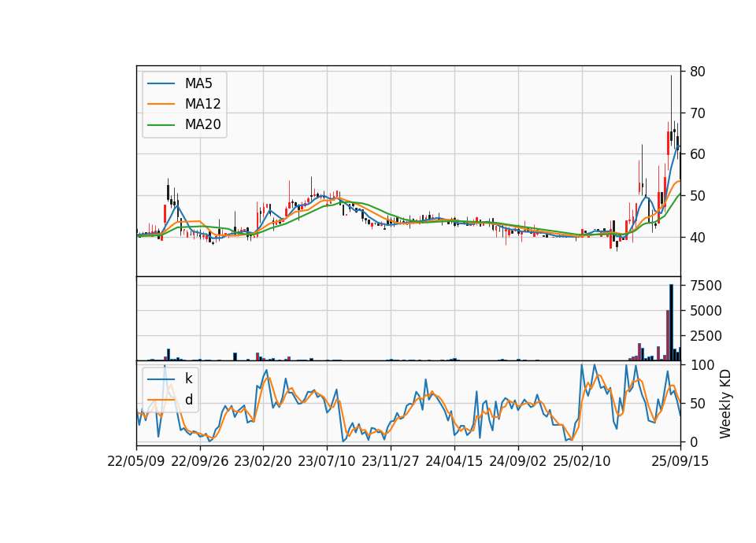Click the MA12 legend label
Screen dimensions: 756x543
coord(202,104)
